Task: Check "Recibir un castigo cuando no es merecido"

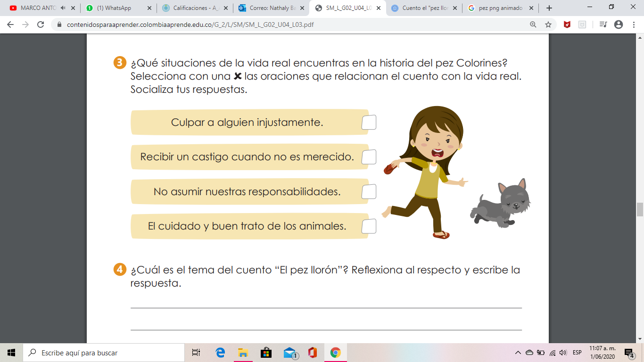Action: coord(369,157)
